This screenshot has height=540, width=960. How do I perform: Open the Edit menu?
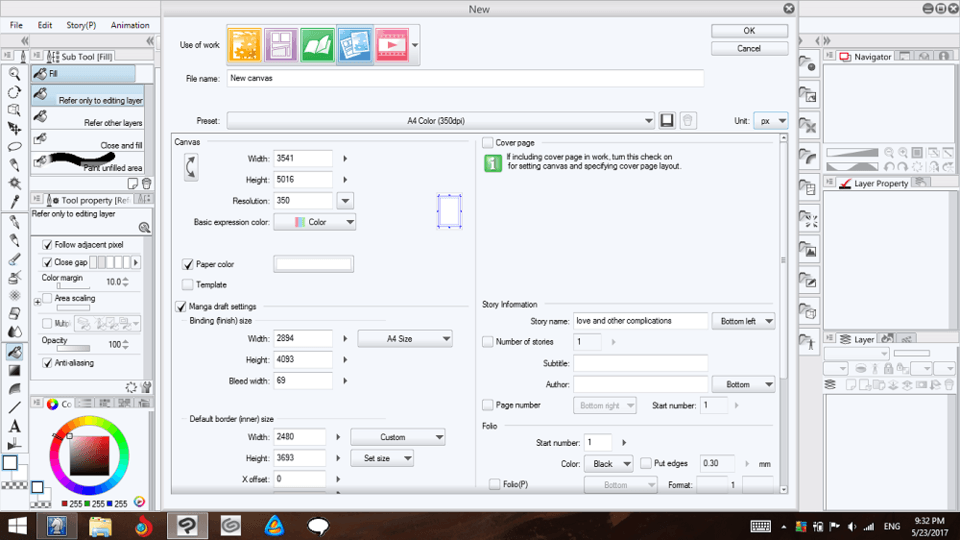(45, 25)
